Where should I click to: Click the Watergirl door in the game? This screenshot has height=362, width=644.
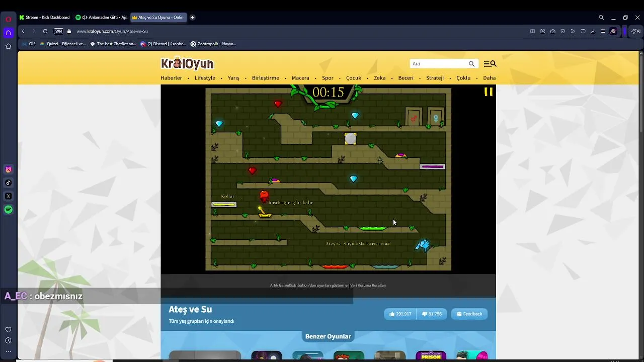point(436,117)
